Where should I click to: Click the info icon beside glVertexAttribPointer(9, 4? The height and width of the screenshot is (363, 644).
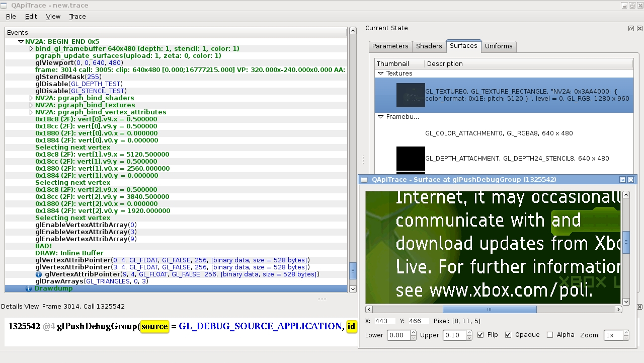click(39, 274)
